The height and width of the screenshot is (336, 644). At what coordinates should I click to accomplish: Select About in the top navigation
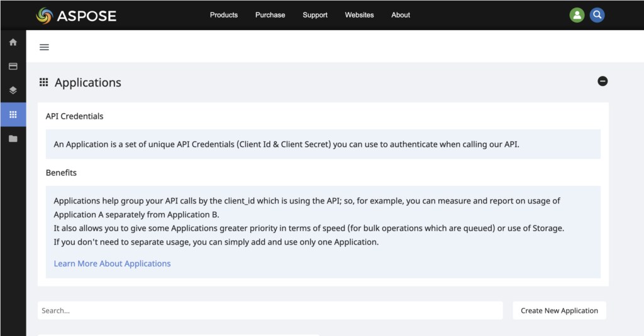coord(401,15)
